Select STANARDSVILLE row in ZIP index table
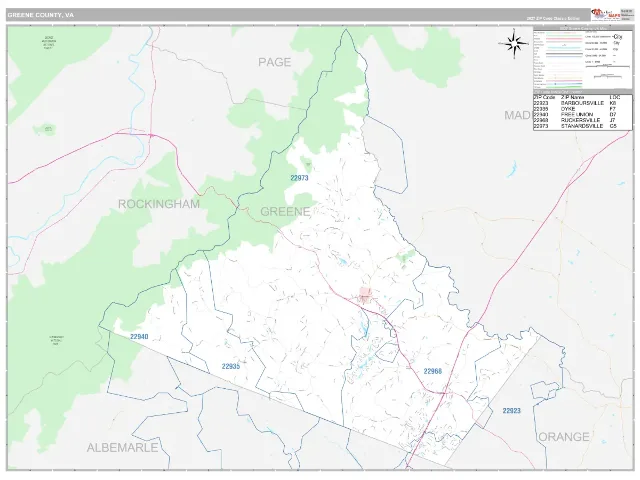 [582, 127]
